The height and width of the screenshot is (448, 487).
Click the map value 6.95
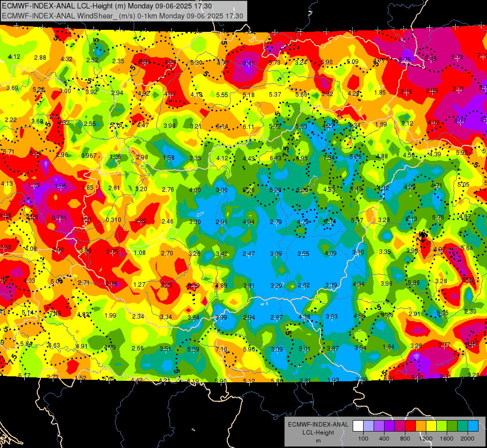coord(301,158)
